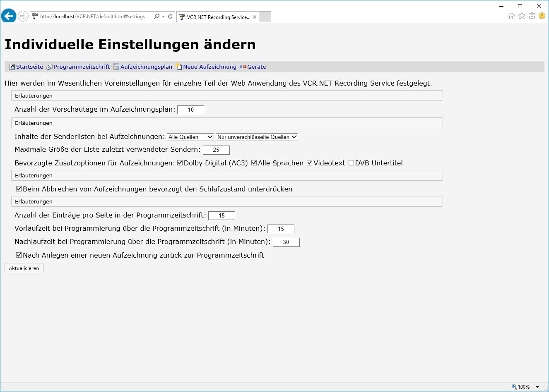Go back using browser back arrow

(8, 16)
